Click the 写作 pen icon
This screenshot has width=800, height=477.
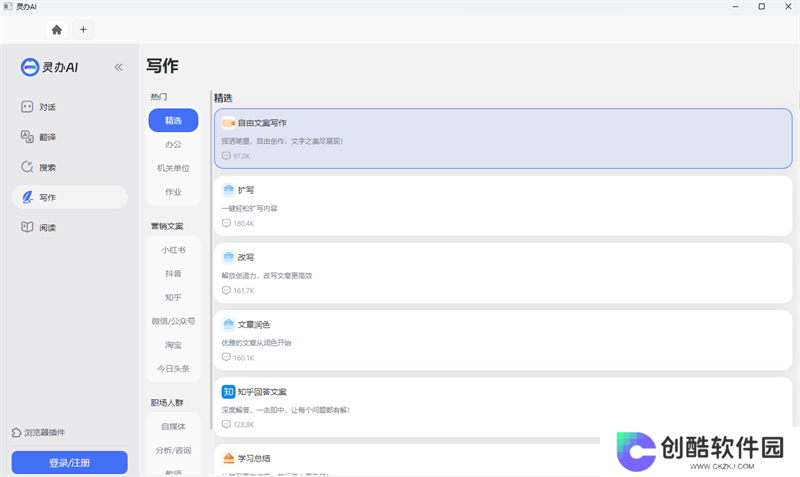[28, 197]
